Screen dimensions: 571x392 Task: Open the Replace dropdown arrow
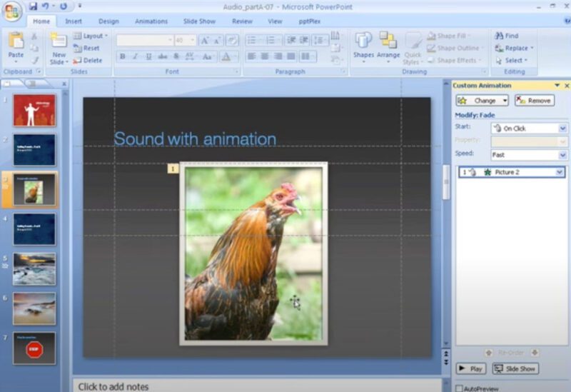[532, 48]
